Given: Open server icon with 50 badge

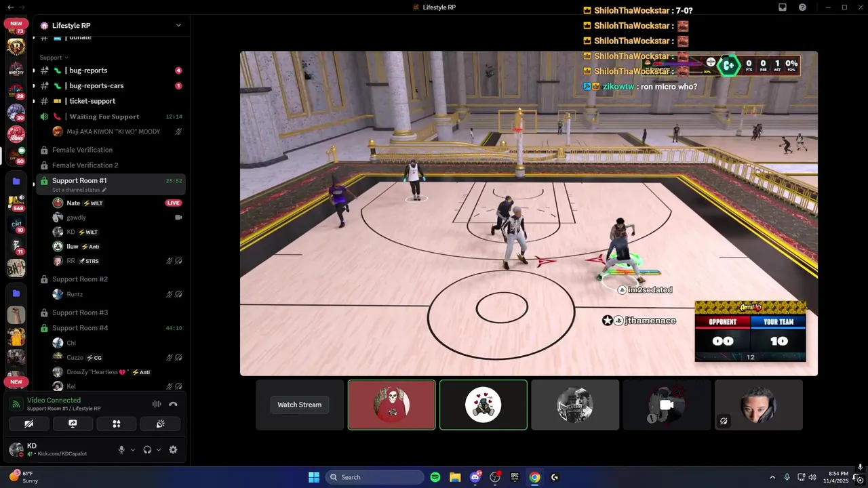Looking at the screenshot, I should coord(16,156).
